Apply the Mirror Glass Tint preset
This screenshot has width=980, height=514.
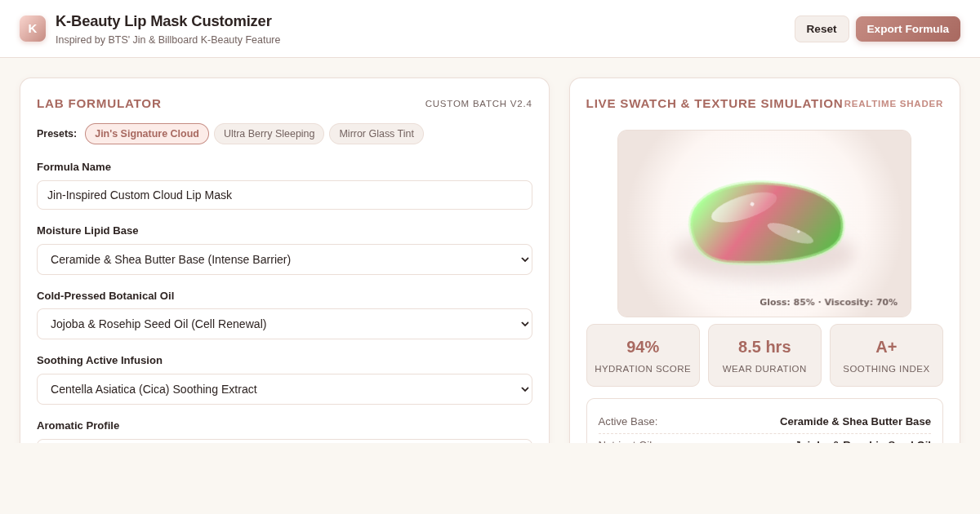376,134
